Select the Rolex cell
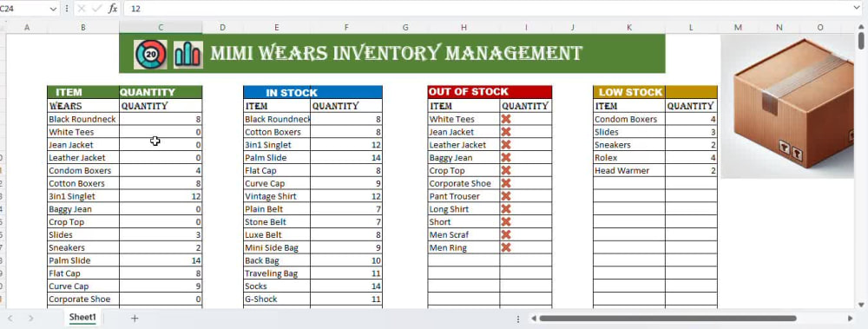 [x=629, y=157]
